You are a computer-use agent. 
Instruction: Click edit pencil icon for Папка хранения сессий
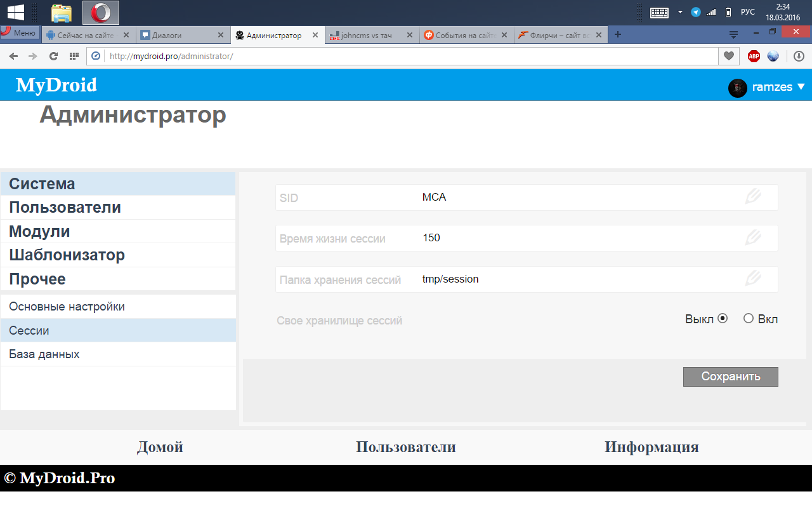tap(753, 279)
